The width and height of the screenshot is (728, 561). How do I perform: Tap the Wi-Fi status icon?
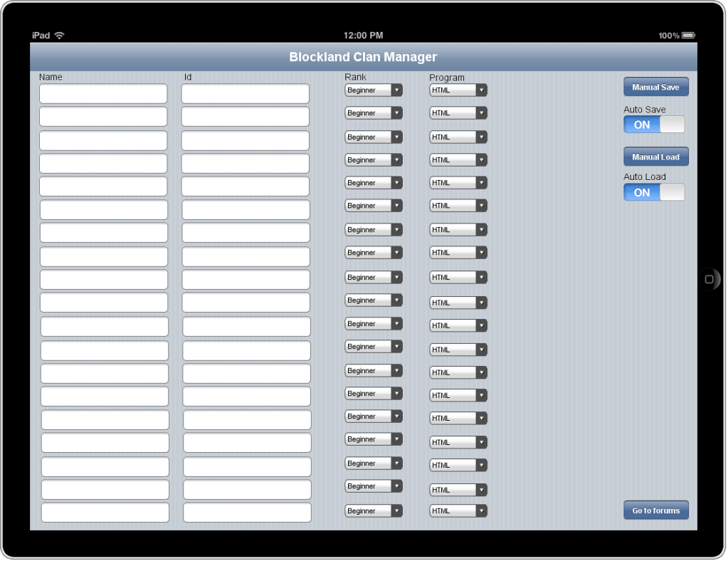click(x=59, y=36)
